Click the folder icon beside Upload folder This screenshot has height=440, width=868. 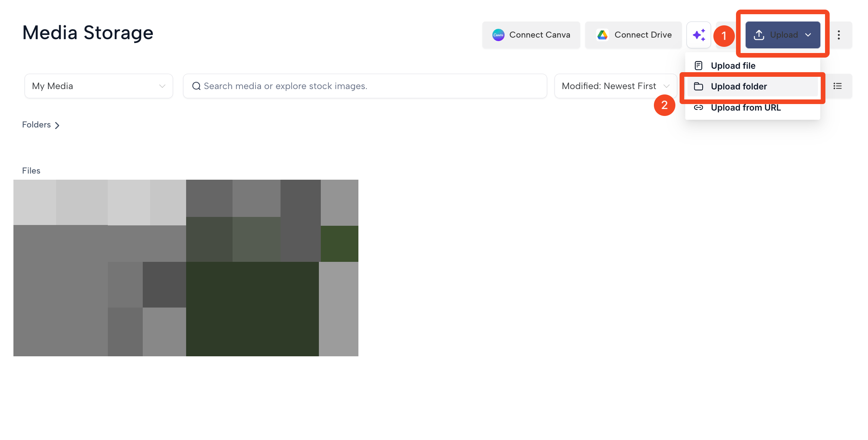[x=698, y=86]
